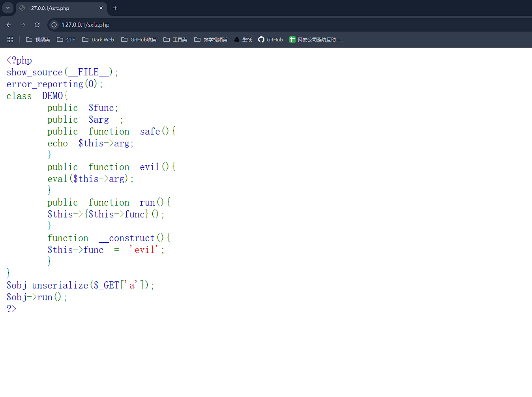Image resolution: width=532 pixels, height=397 pixels.
Task: Click the 'public function evil(){' line
Action: [112, 167]
